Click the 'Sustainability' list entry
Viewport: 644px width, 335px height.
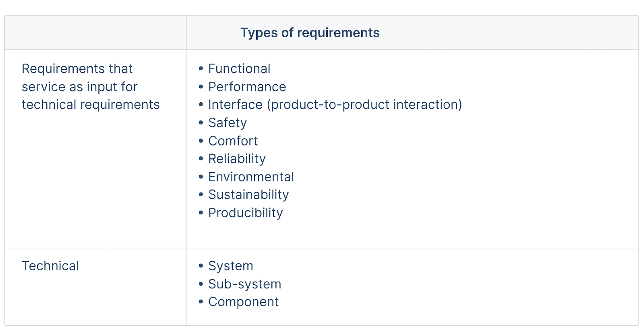click(x=249, y=195)
